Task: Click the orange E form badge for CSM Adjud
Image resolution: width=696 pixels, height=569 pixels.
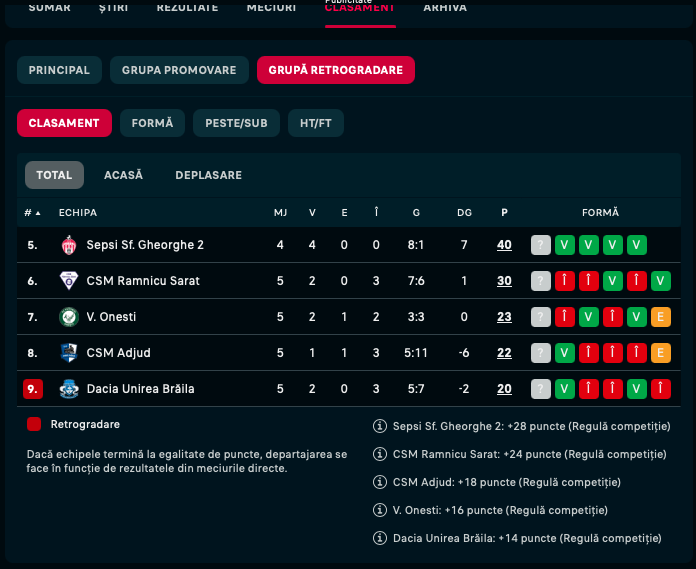Action: coord(660,353)
